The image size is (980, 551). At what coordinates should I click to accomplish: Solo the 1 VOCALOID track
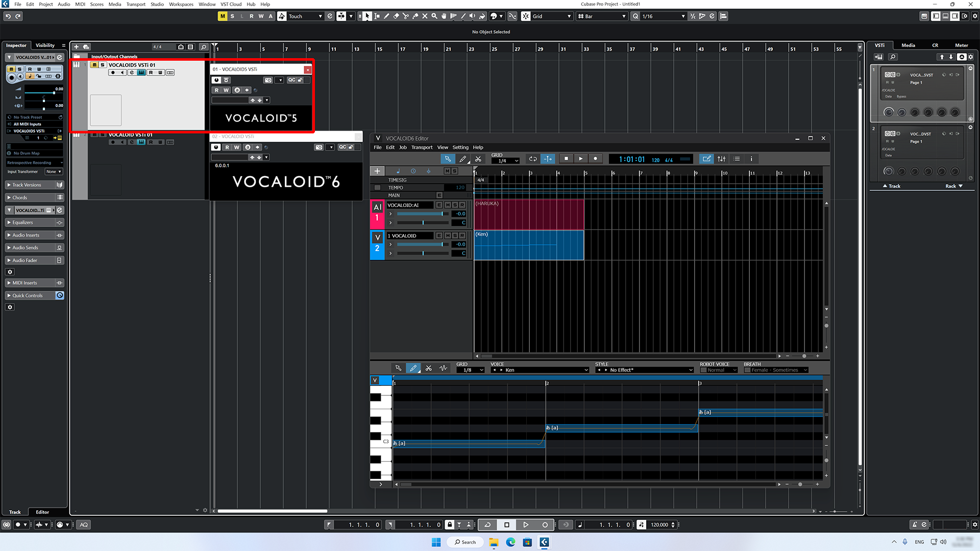(454, 235)
